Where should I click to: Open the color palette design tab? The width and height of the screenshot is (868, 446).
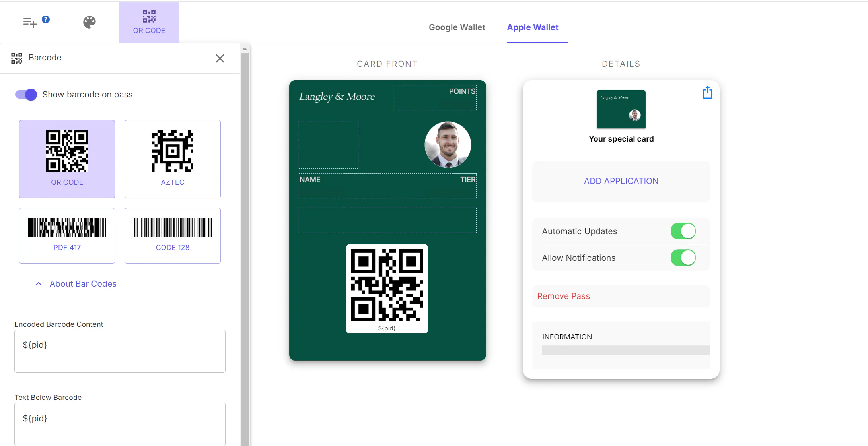pos(90,22)
